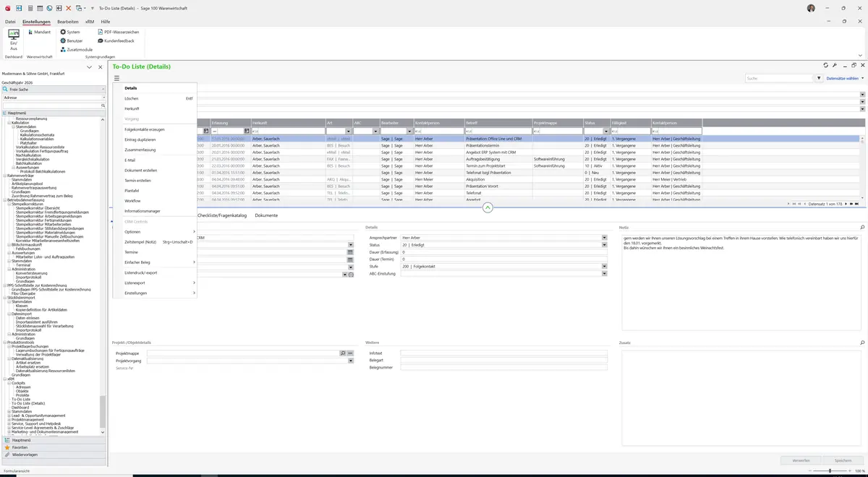Click the magnifier icon in the Zusatz panel
This screenshot has height=477, width=868.
862,343
